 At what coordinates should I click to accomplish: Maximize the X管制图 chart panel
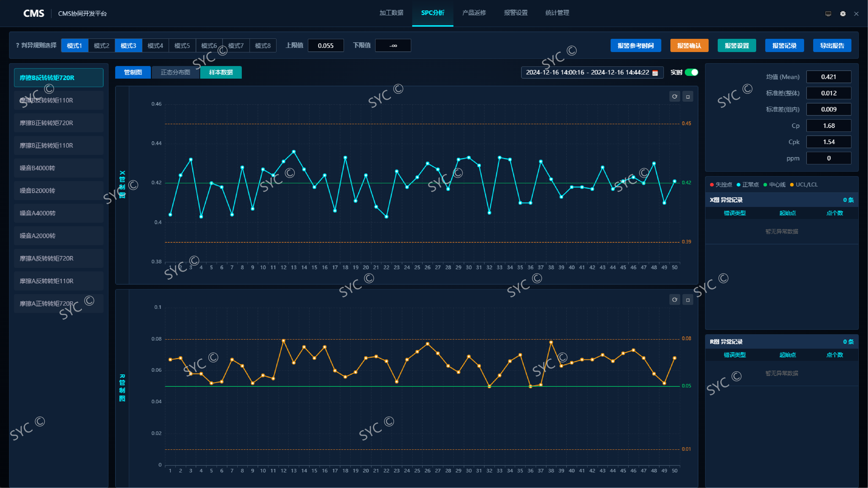coord(688,97)
